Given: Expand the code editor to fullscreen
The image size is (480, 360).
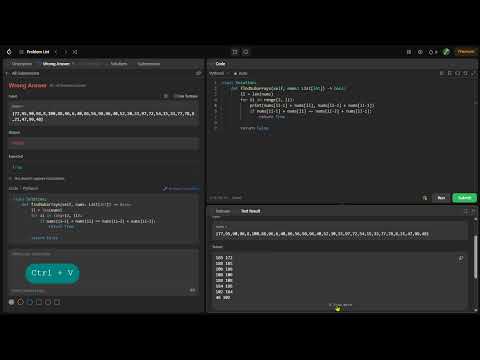Looking at the screenshot, I should tap(474, 73).
